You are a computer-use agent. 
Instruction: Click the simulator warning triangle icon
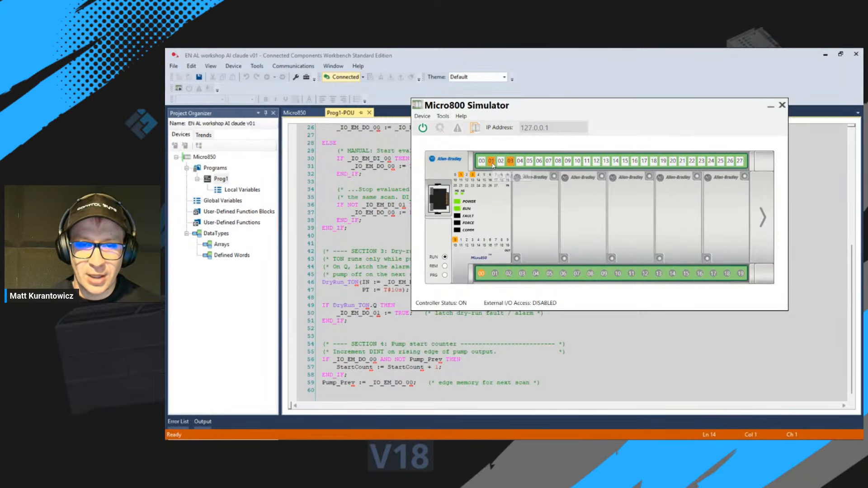pyautogui.click(x=458, y=128)
